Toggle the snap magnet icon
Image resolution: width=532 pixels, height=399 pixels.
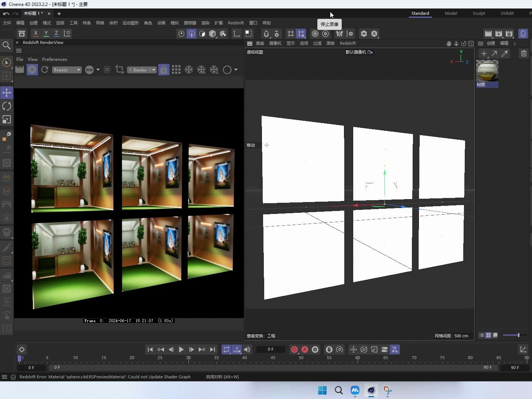pyautogui.click(x=266, y=34)
